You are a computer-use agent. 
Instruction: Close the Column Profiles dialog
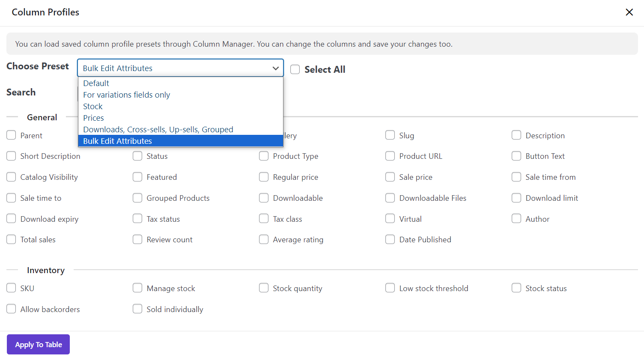point(629,12)
